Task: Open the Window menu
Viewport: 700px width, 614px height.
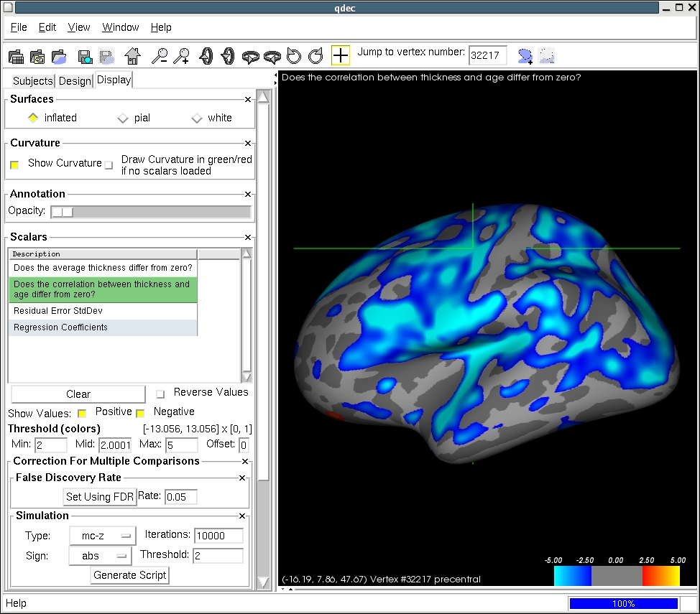Action: tap(120, 27)
